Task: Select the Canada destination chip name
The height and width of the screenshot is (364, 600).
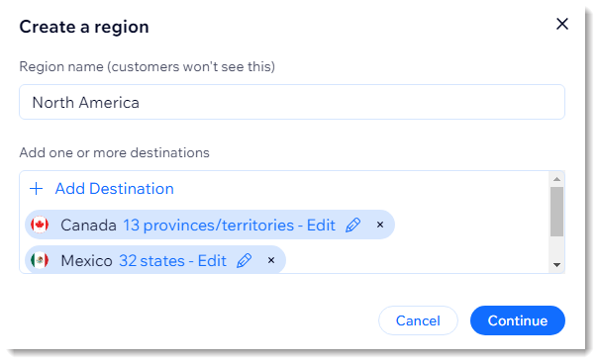Action: click(x=88, y=226)
